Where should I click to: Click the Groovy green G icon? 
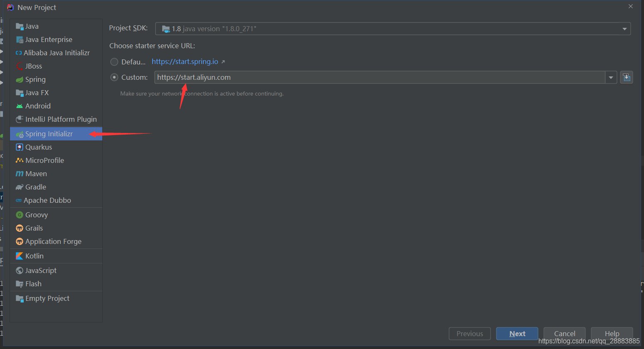(x=20, y=215)
